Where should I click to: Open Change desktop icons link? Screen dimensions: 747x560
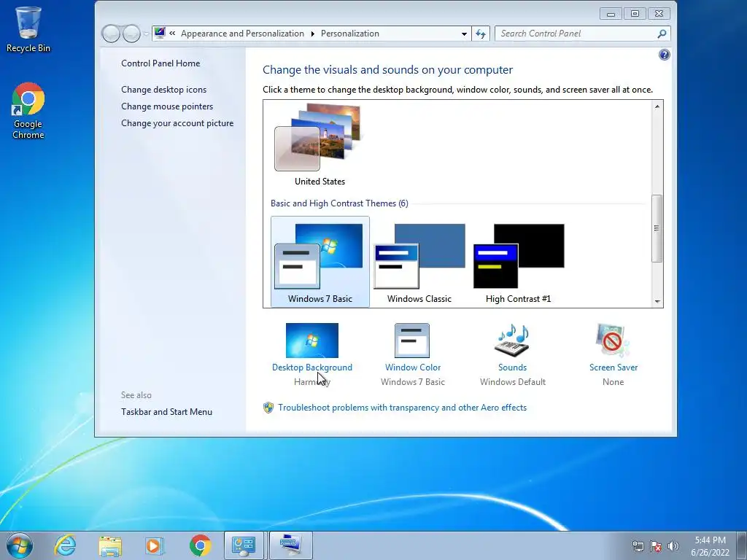point(164,90)
